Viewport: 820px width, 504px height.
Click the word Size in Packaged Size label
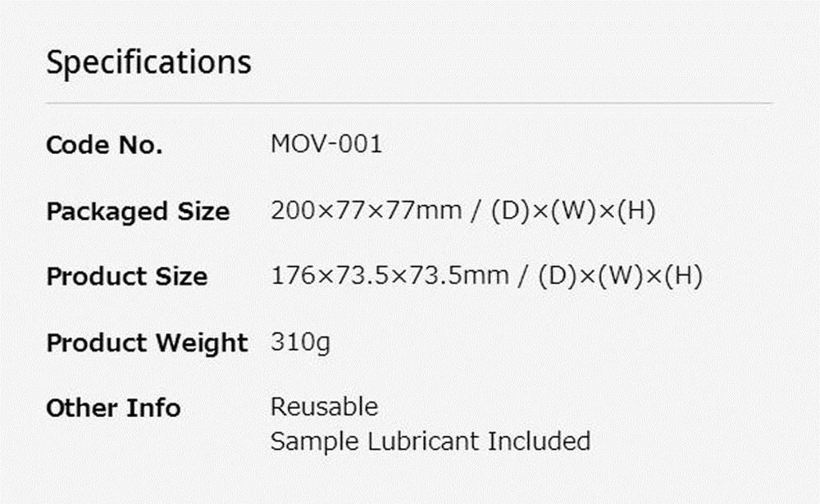(x=203, y=211)
